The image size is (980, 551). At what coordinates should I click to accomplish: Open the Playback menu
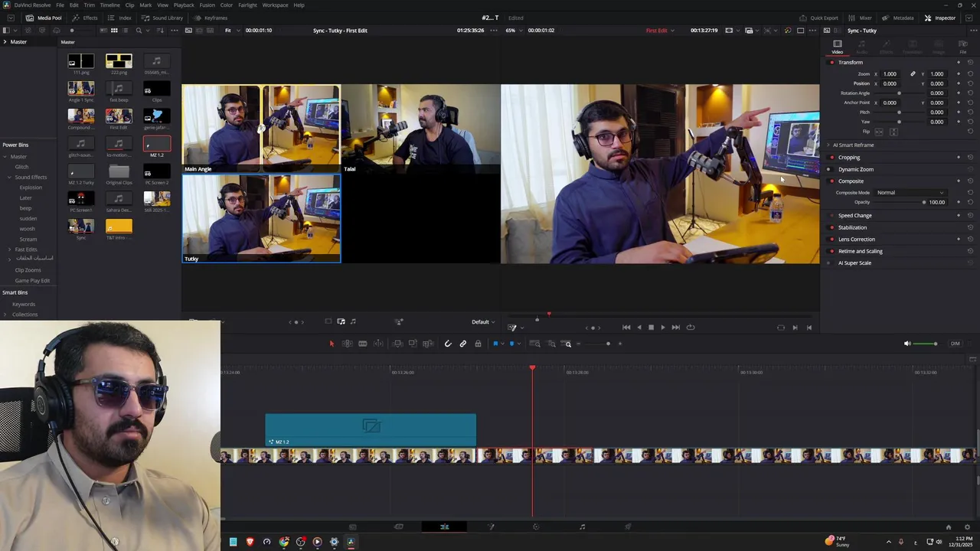pos(184,5)
